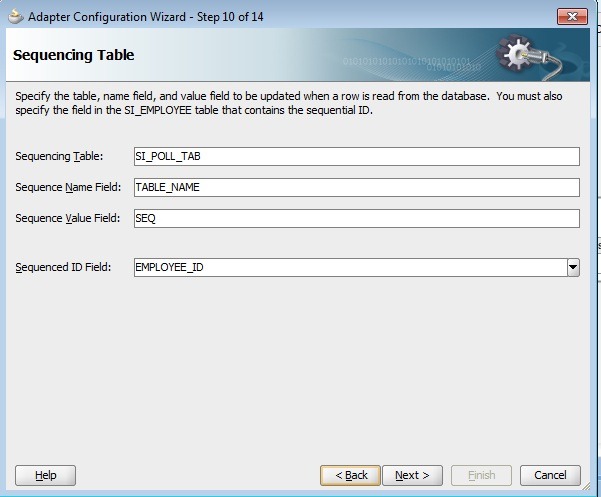Click the Sequencing Table input with SI_POLL_TAB

pyautogui.click(x=356, y=156)
